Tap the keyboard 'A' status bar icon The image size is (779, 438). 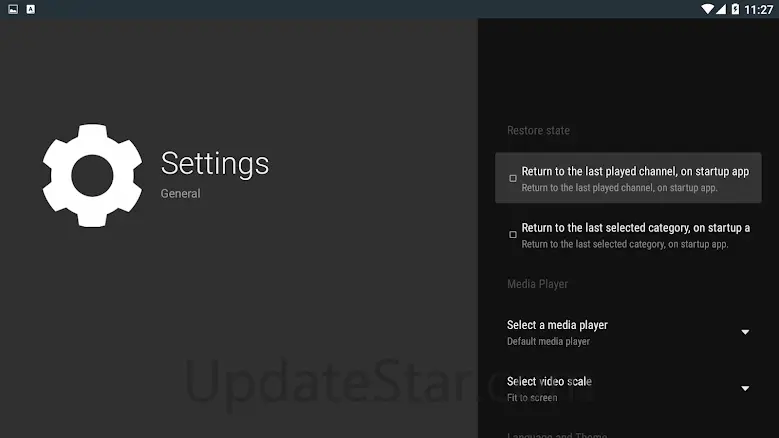pos(31,9)
